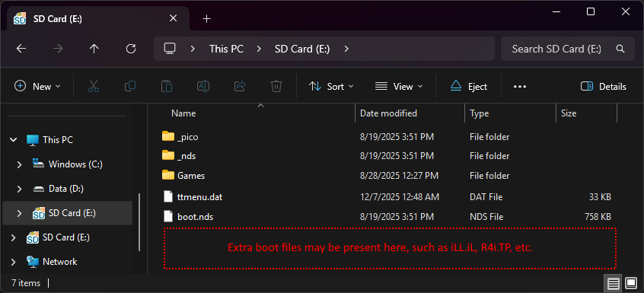Open the View dropdown menu
644x293 pixels.
[399, 87]
